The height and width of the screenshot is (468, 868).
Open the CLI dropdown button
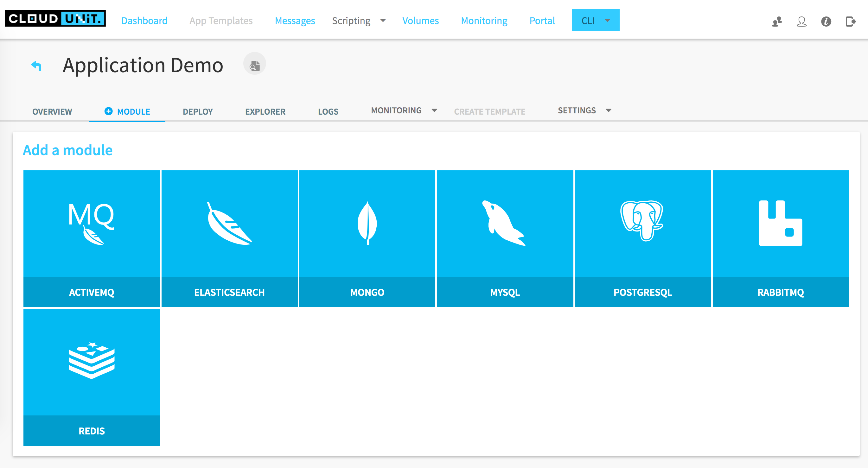pos(595,20)
